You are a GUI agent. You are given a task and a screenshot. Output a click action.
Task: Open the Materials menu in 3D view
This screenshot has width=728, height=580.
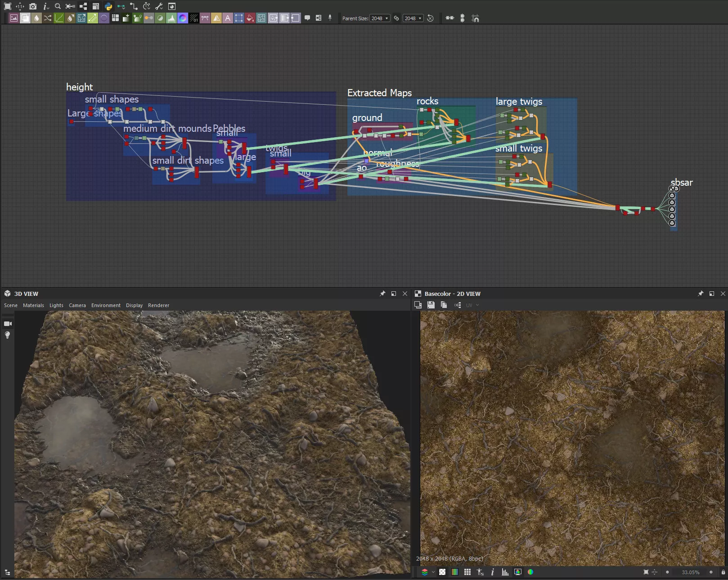coord(33,305)
